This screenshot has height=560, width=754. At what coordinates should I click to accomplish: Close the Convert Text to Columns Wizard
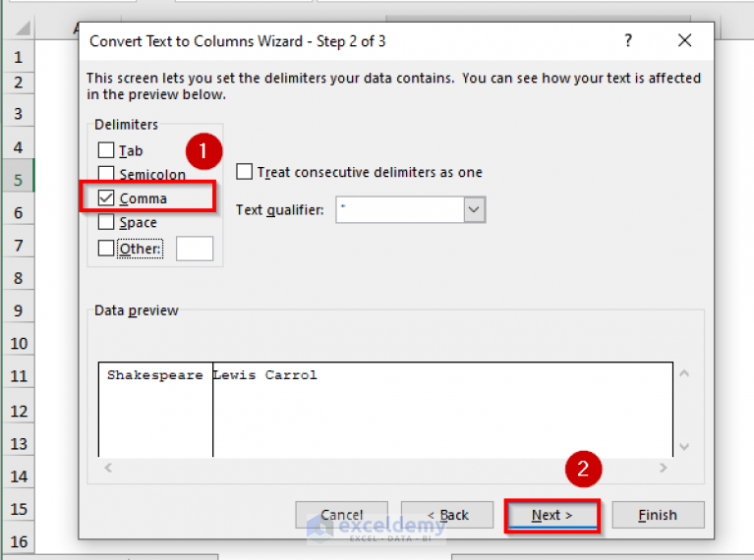click(685, 41)
